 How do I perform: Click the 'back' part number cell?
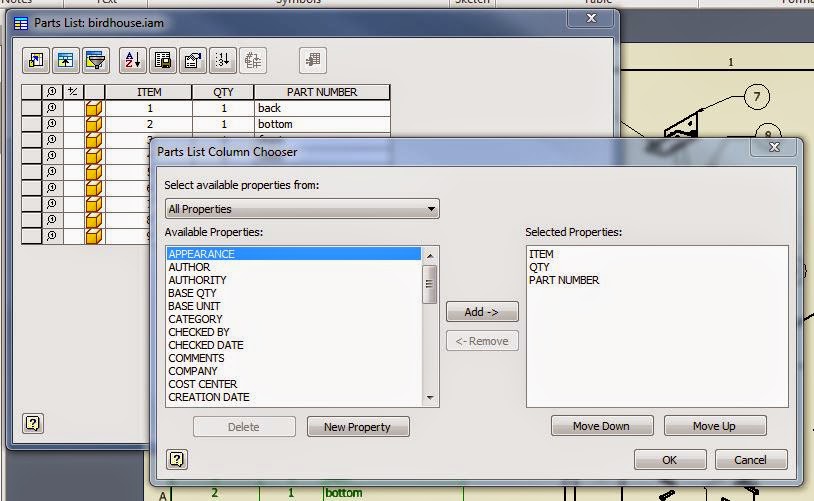click(x=322, y=108)
